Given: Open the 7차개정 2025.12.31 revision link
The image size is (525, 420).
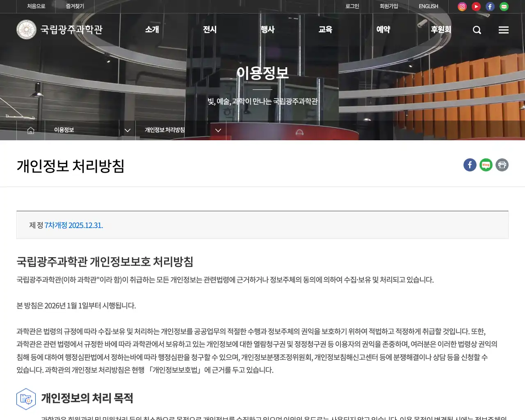Looking at the screenshot, I should tap(73, 225).
